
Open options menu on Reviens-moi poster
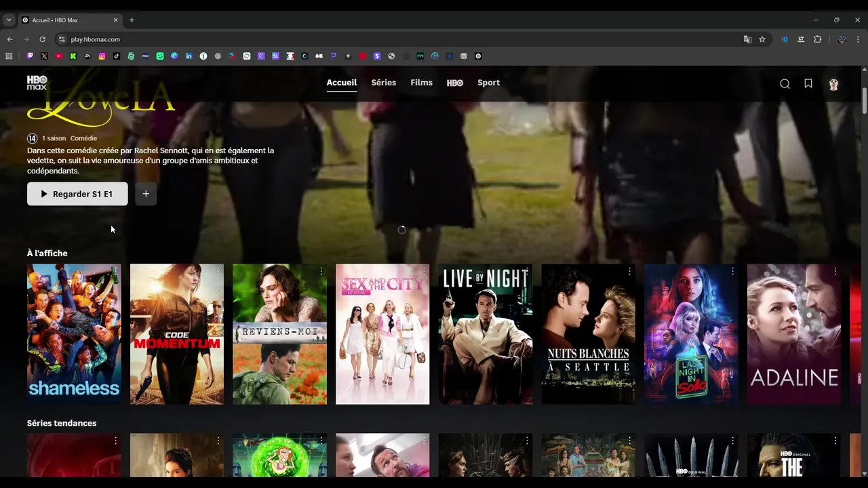(x=321, y=271)
